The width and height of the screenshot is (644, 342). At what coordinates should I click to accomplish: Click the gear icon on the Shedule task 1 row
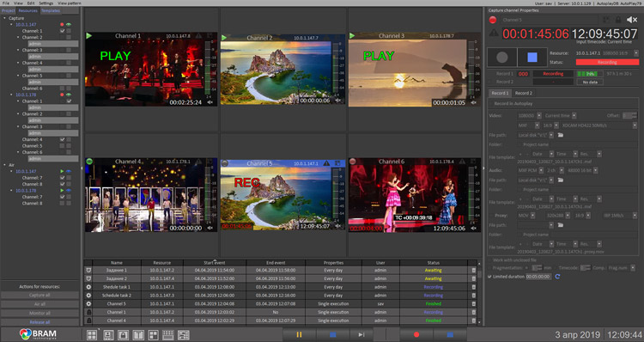tap(88, 287)
